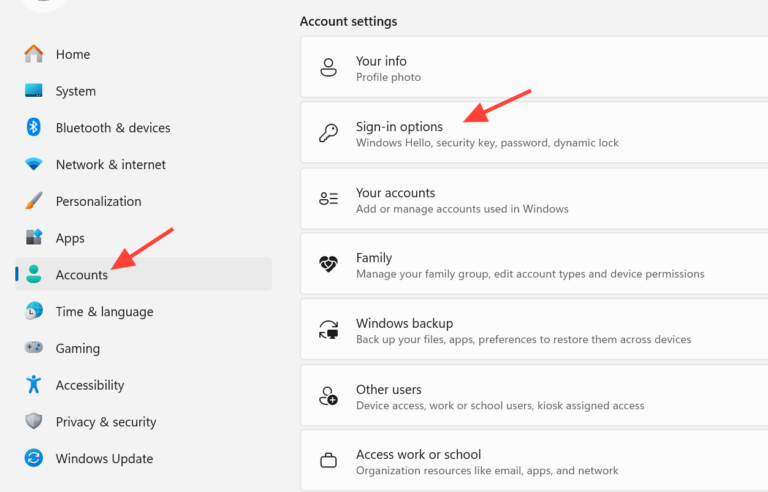Click 'Add or manage accounts used in Windows'
Viewport: 768px width, 492px height.
462,209
